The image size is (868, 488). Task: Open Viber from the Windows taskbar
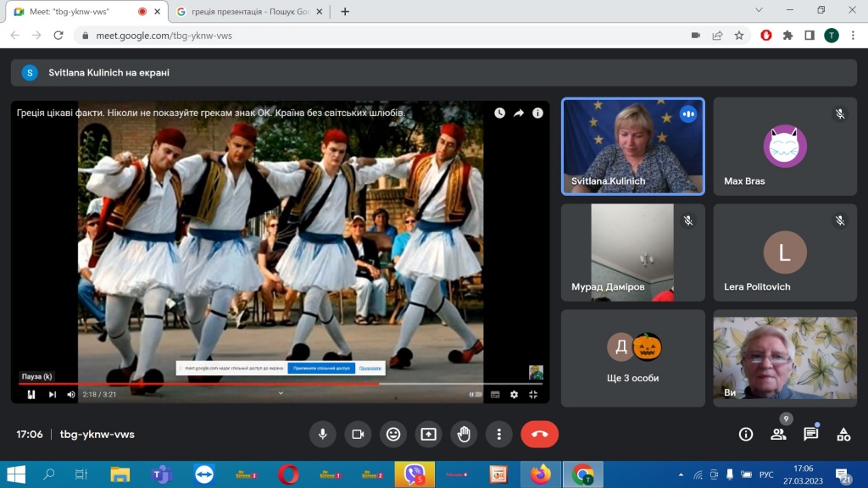(414, 474)
